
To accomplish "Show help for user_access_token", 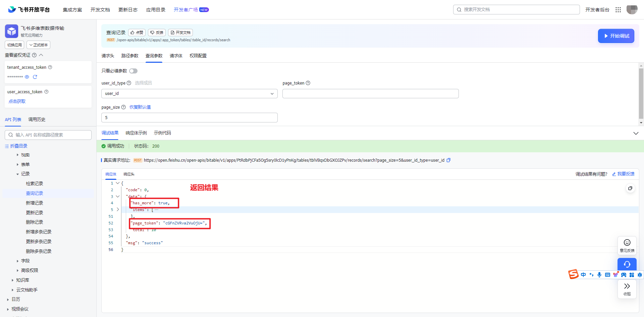I will pos(46,92).
